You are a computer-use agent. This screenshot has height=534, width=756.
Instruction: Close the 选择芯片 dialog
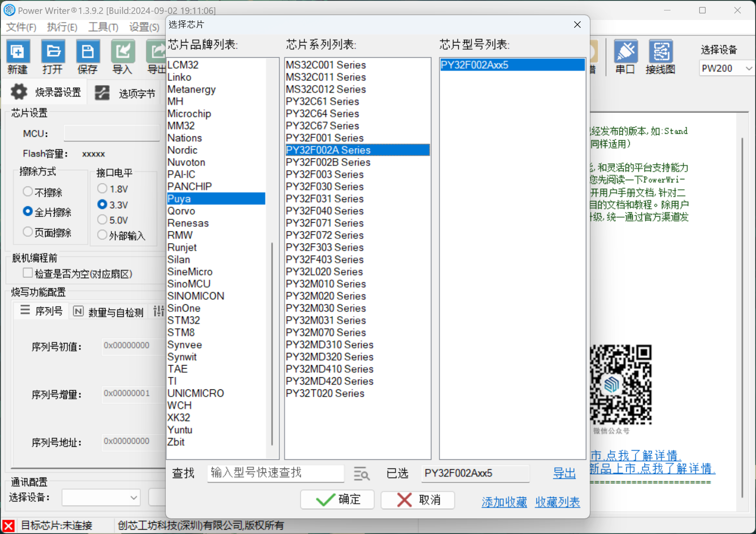[577, 25]
